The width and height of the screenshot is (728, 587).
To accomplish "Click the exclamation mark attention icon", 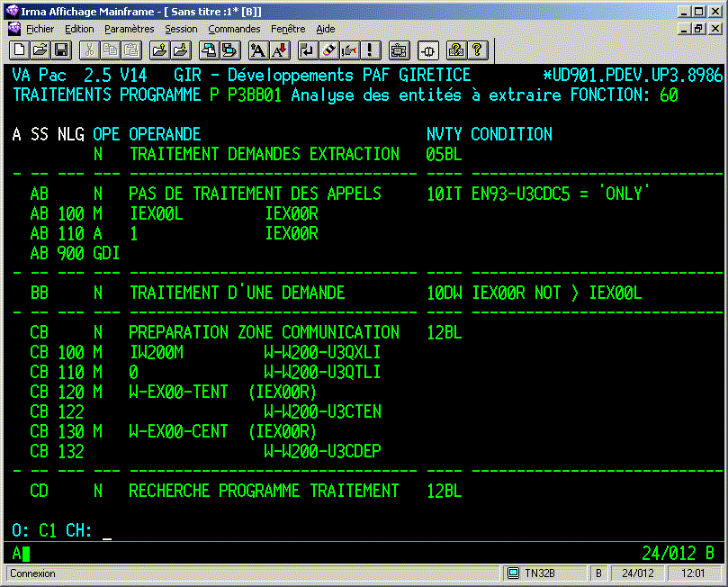I will pyautogui.click(x=370, y=50).
